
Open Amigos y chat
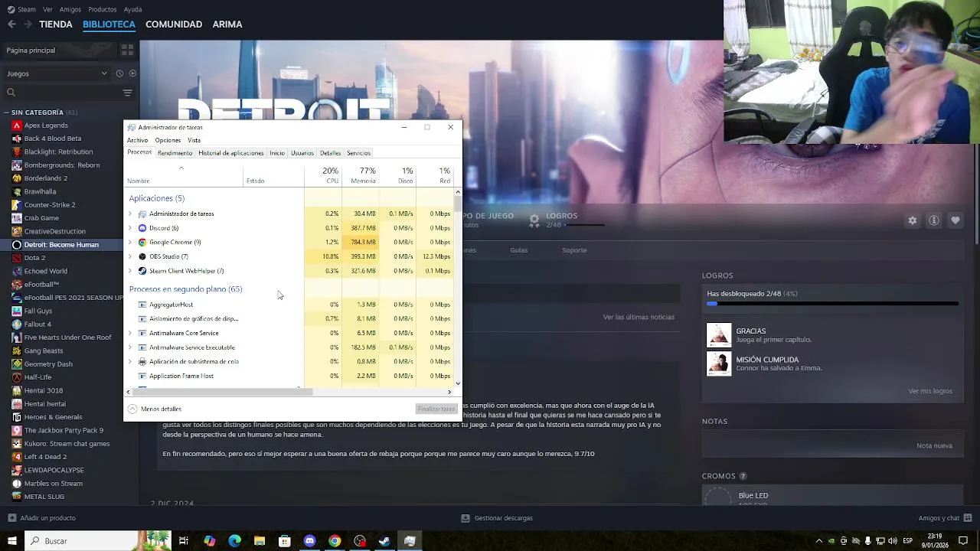946,518
